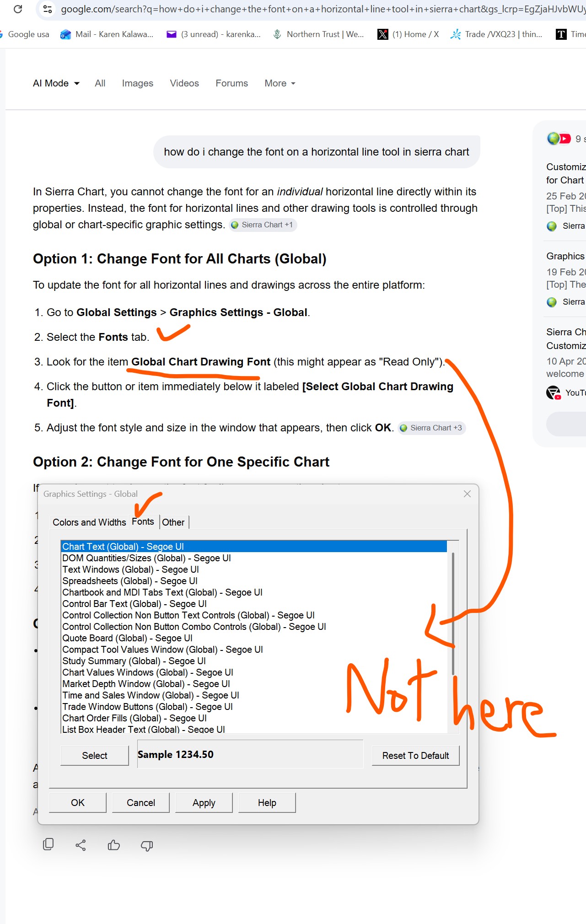Click Cancel in Graphics Settings dialog

[141, 803]
